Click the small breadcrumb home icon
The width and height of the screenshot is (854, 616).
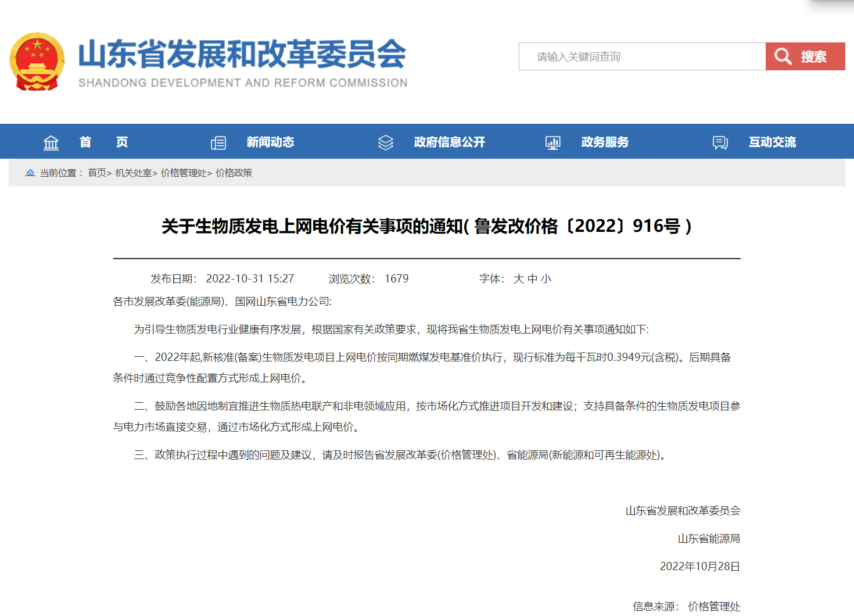(30, 173)
